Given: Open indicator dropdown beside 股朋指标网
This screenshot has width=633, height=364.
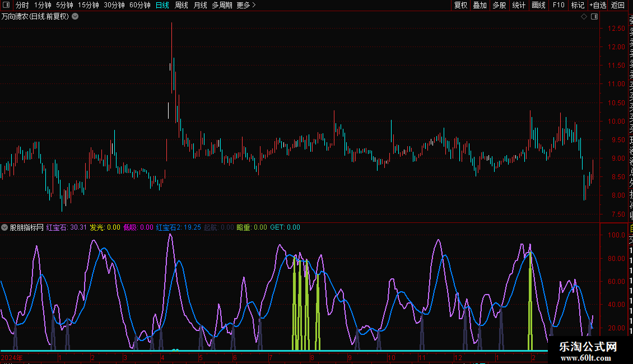Looking at the screenshot, I should [4, 227].
